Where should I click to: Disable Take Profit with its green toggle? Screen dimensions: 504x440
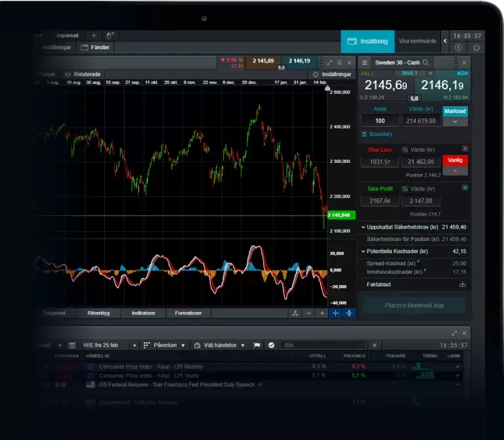(x=465, y=188)
